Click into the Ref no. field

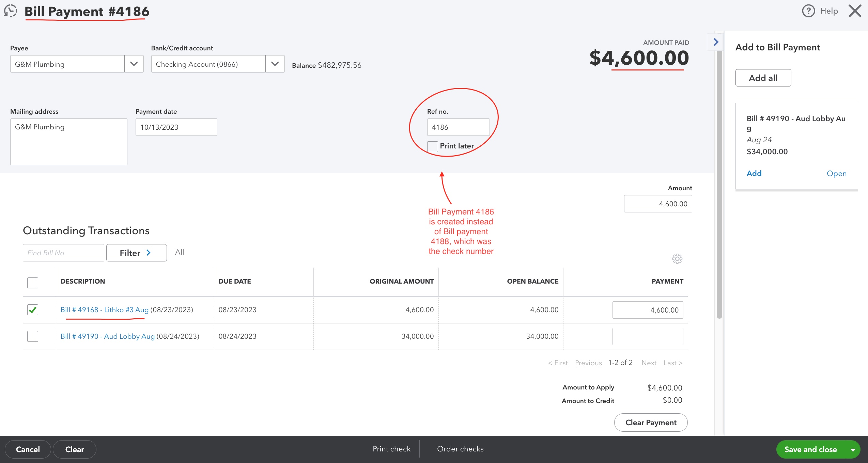458,127
